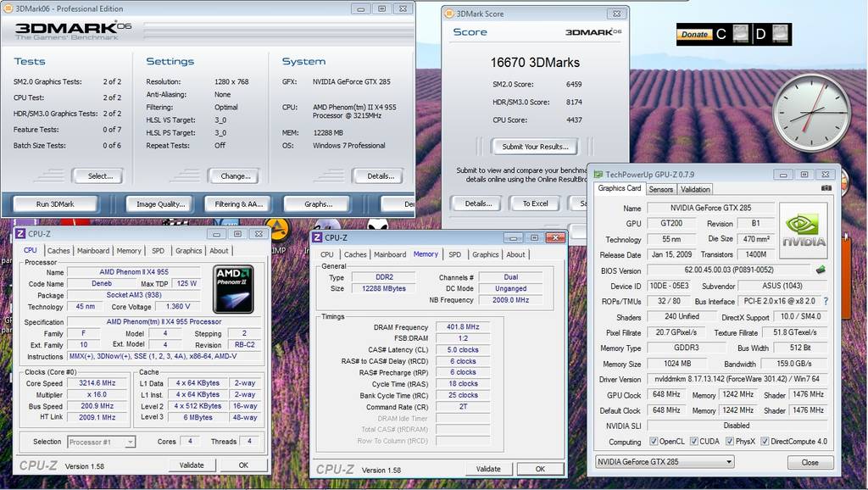Screen dimensions: 868x490
Task: Click the Resolution value 1280 x 768
Action: click(x=231, y=82)
